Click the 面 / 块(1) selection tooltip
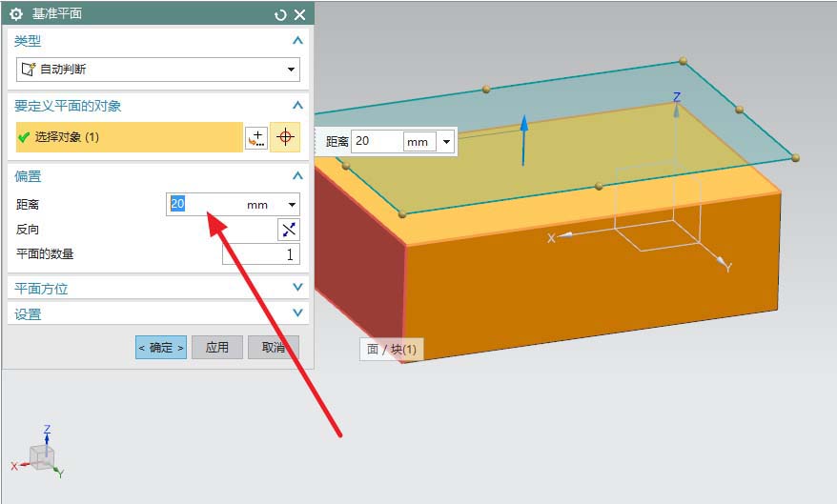The image size is (837, 504). tap(392, 350)
